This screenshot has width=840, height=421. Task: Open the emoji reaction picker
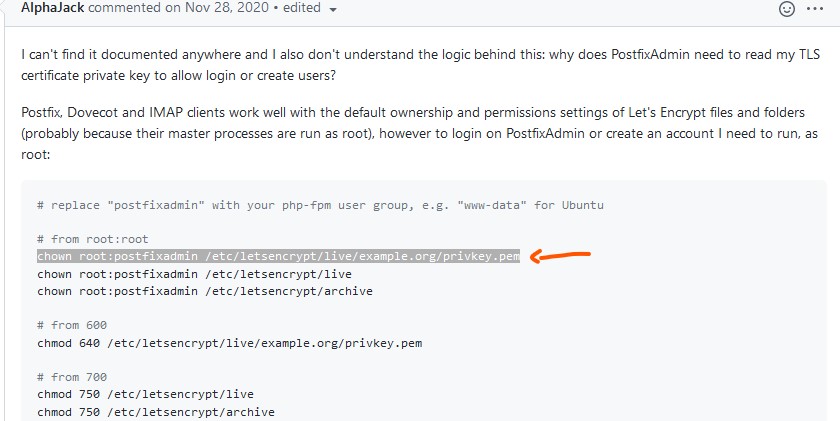pos(787,9)
